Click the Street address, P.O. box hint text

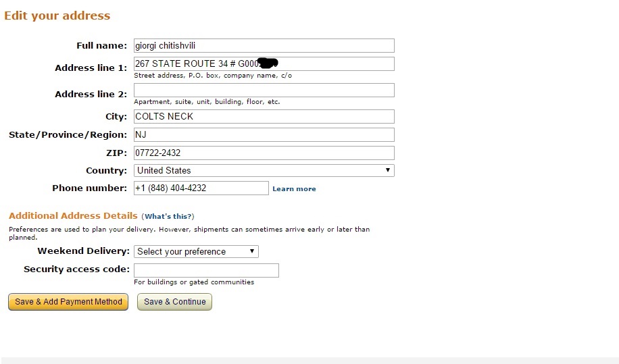[213, 76]
